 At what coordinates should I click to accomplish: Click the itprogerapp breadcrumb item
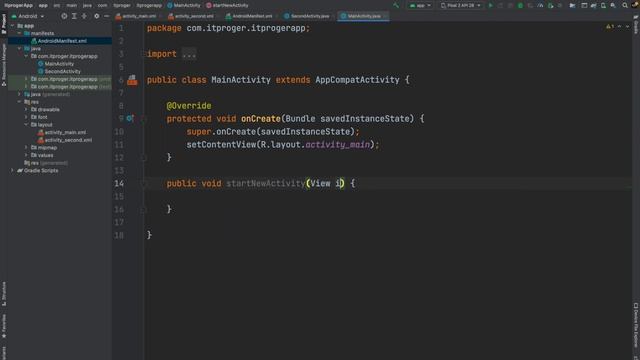pos(149,5)
